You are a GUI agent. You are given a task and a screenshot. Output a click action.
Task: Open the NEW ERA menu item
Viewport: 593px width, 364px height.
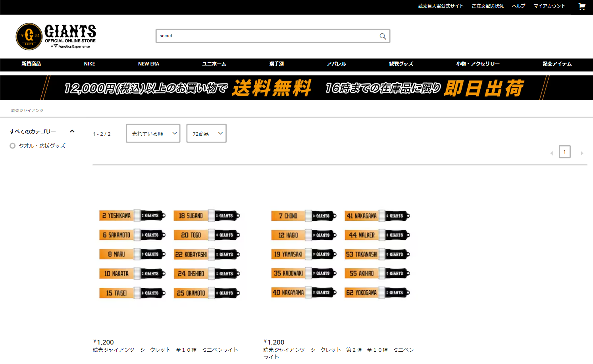point(148,64)
